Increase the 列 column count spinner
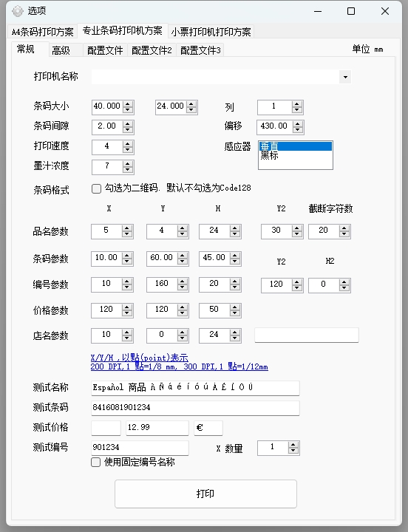This screenshot has width=408, height=532. (x=297, y=104)
